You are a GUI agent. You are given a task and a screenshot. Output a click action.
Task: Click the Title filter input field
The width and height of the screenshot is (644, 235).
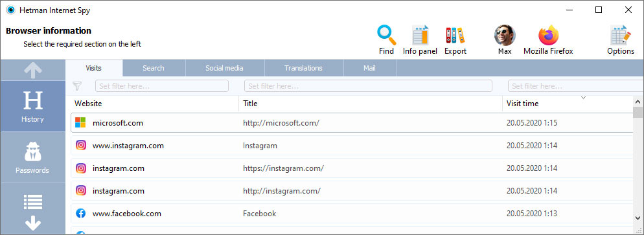coord(368,86)
